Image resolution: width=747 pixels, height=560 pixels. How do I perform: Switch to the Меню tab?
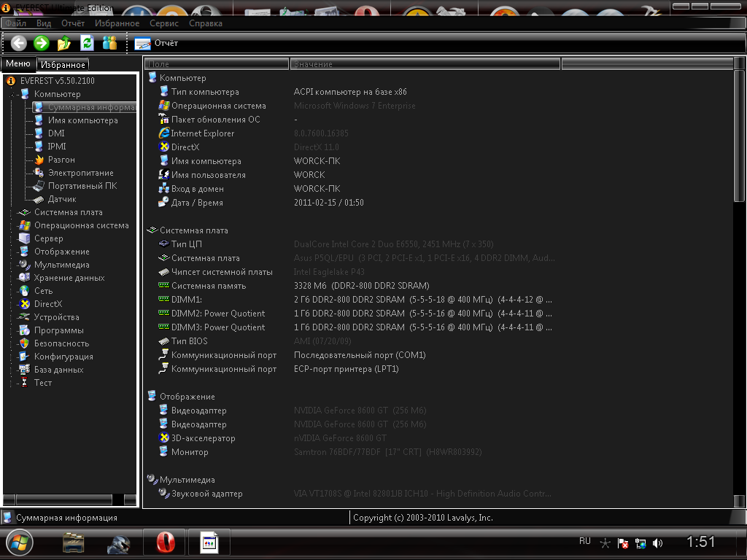point(18,63)
